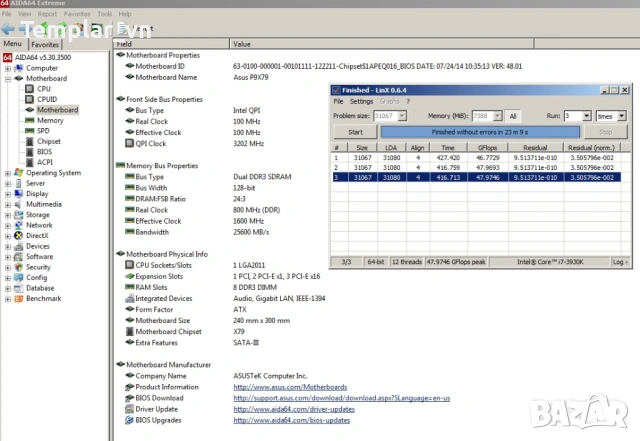Switch to the Menu tab
Screen dimensions: 640x441
pos(13,44)
